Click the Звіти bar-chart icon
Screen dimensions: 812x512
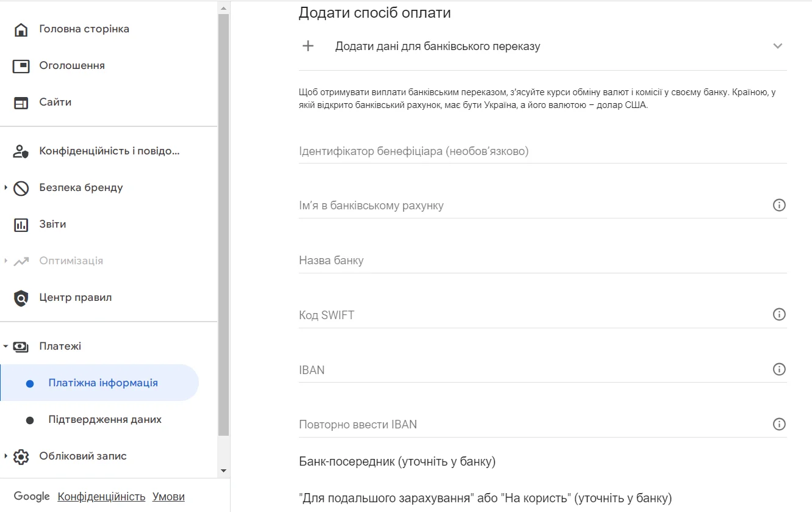pyautogui.click(x=21, y=225)
